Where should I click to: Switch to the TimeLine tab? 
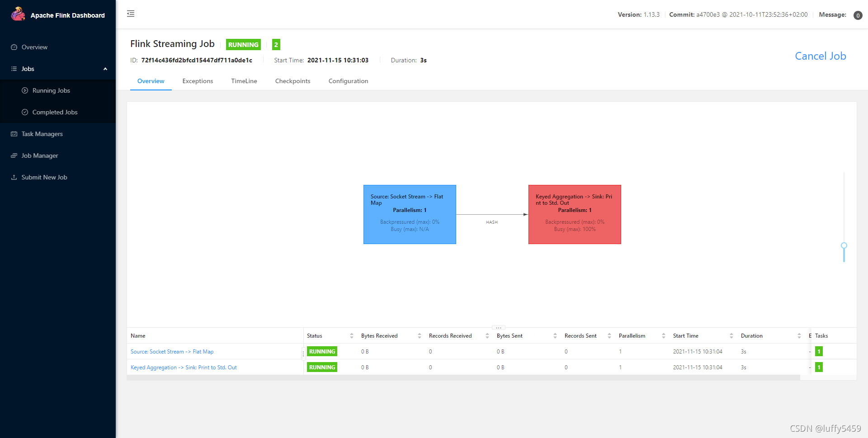[x=244, y=81]
